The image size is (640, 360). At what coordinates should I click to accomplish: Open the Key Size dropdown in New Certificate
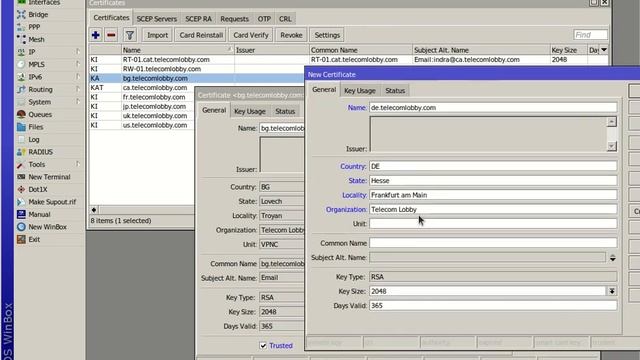coord(612,291)
